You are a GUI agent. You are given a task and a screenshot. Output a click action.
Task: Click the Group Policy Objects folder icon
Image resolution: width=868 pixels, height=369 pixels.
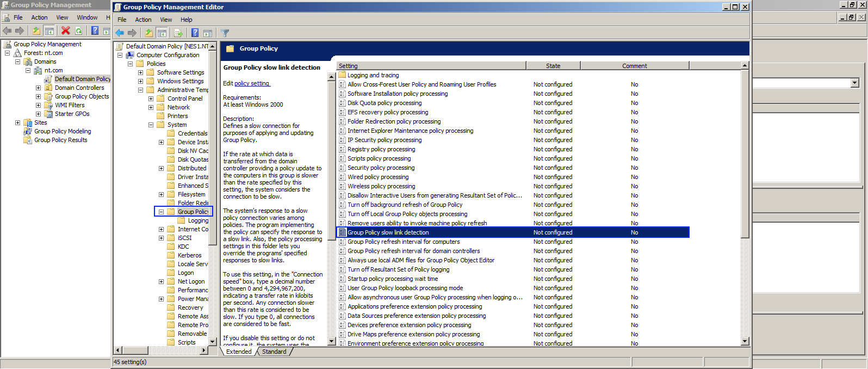pos(48,96)
